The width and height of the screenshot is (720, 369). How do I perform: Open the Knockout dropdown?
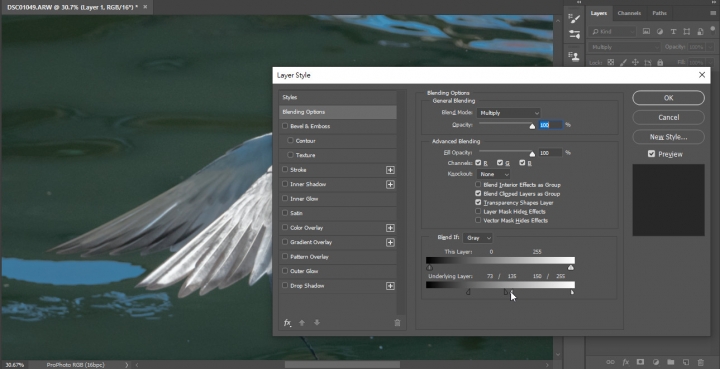[x=494, y=174]
